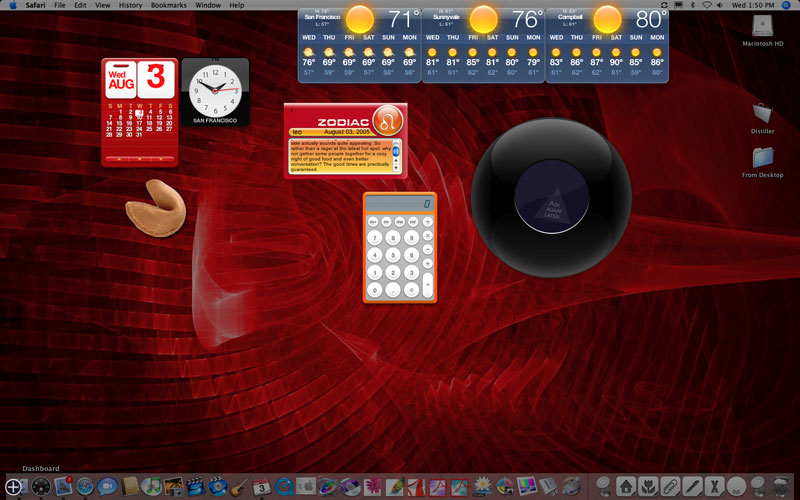
Task: Click Campbell 80° weather widget header
Action: 607,20
